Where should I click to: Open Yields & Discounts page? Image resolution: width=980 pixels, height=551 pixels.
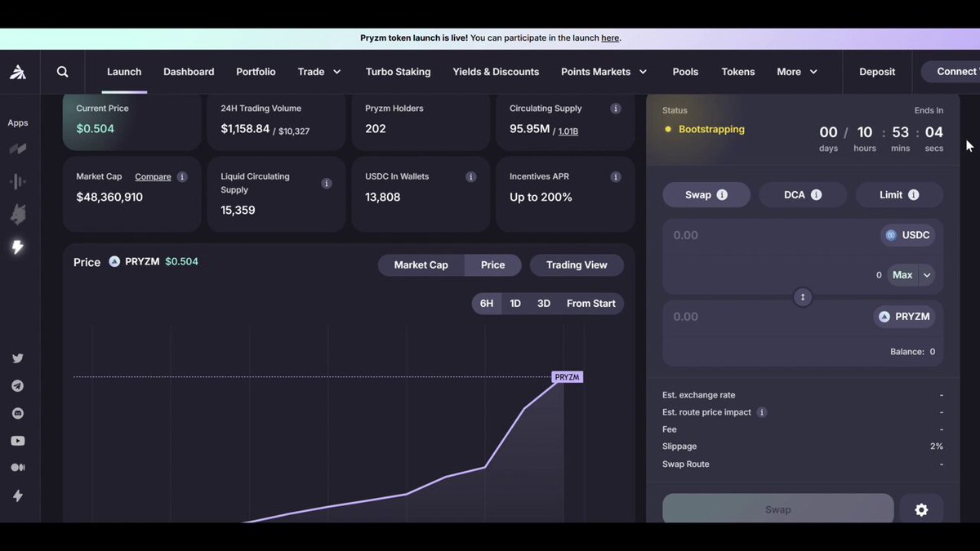tap(496, 72)
